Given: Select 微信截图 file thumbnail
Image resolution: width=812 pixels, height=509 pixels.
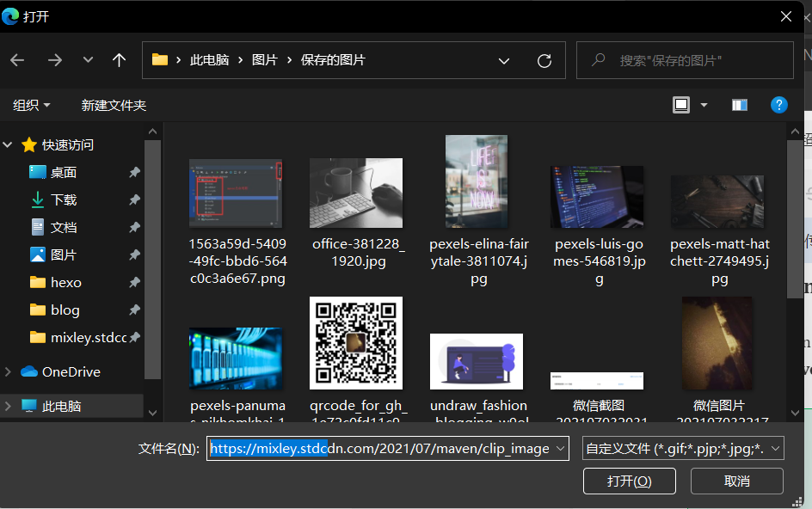Looking at the screenshot, I should 597,381.
